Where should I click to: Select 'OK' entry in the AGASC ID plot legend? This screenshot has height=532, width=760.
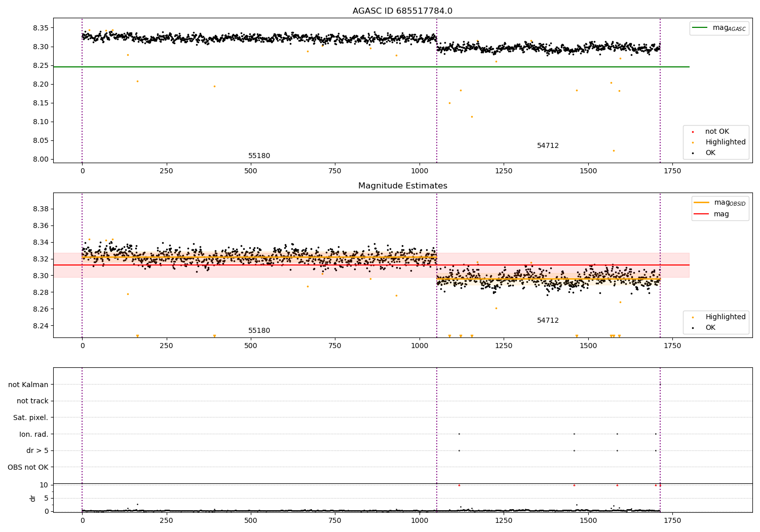(x=710, y=153)
